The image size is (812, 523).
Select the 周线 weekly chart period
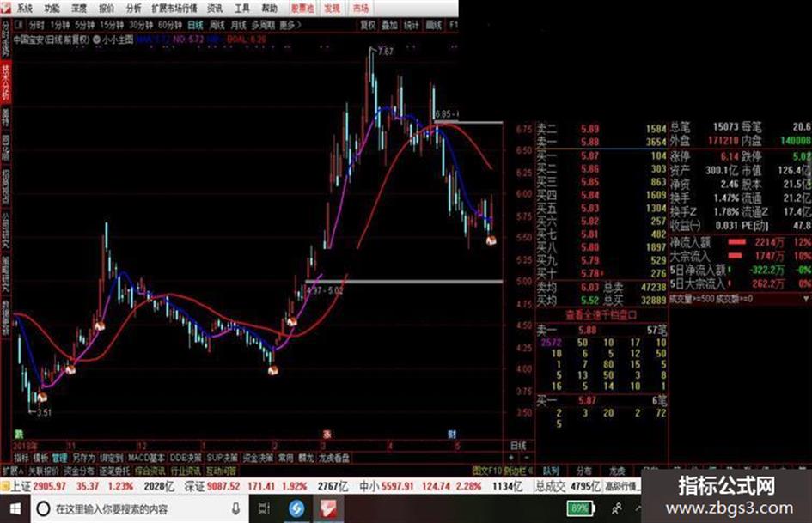pos(217,25)
